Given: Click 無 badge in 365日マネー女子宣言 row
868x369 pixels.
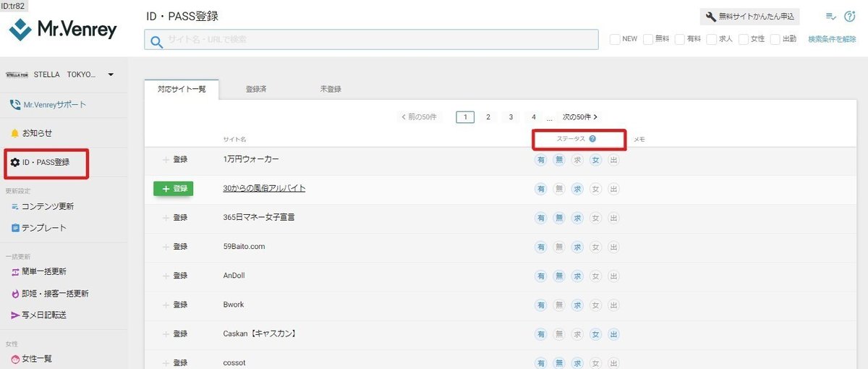Looking at the screenshot, I should point(559,218).
